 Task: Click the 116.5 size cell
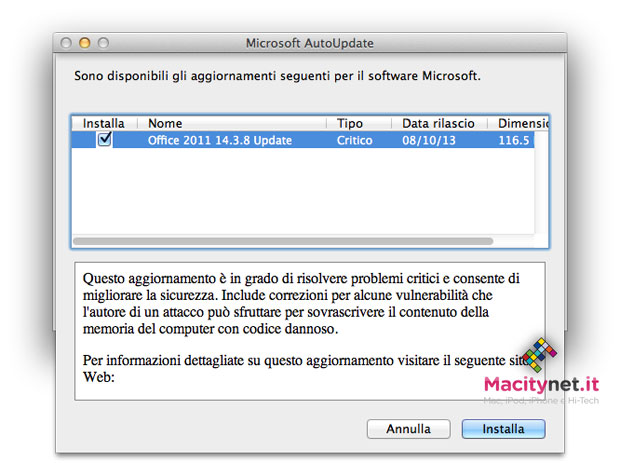[514, 140]
